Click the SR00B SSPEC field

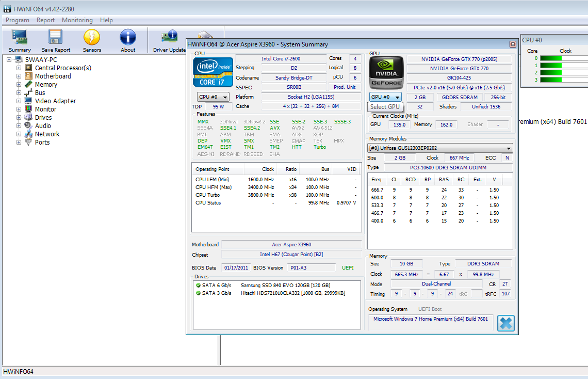(294, 87)
